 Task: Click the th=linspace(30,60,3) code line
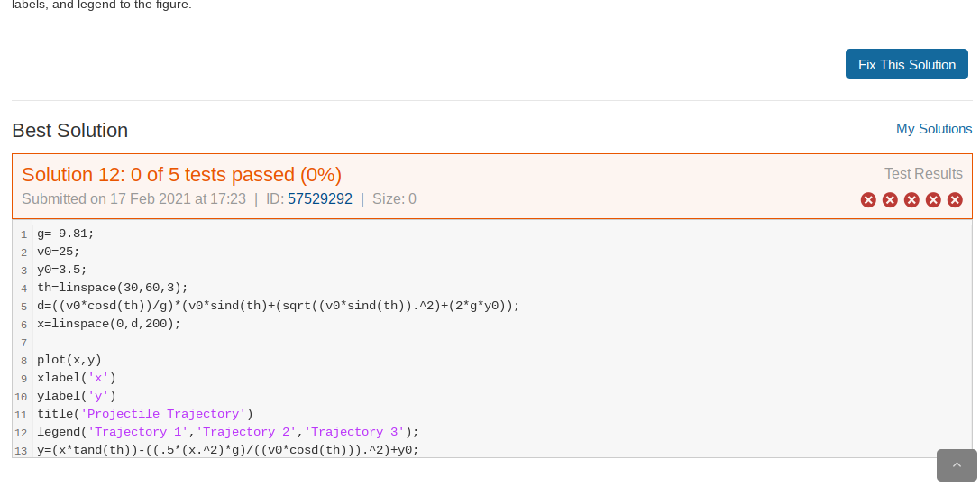coord(112,288)
